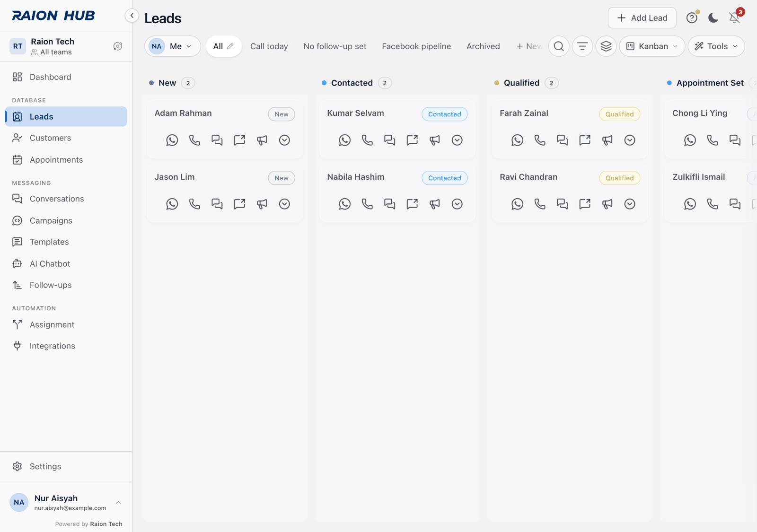This screenshot has height=532, width=757.
Task: Open Integrations in sidebar
Action: 66,346
